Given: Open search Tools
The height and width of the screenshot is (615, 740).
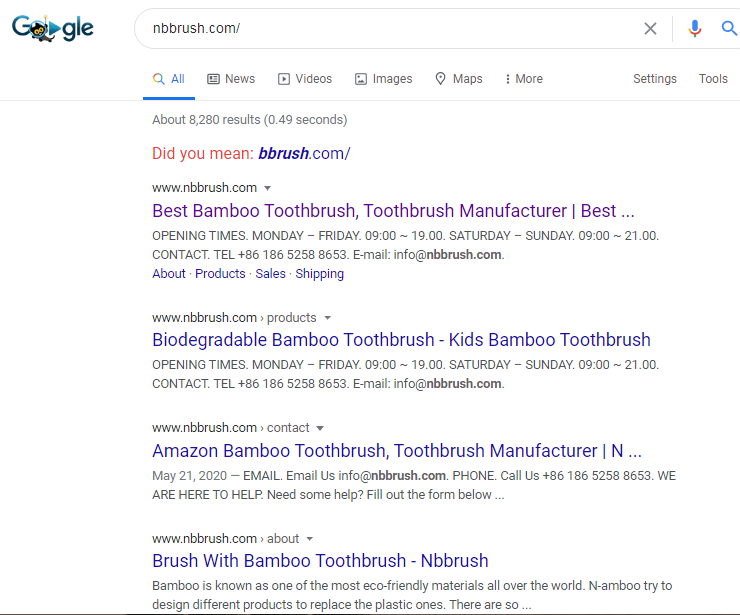Looking at the screenshot, I should pyautogui.click(x=713, y=79).
